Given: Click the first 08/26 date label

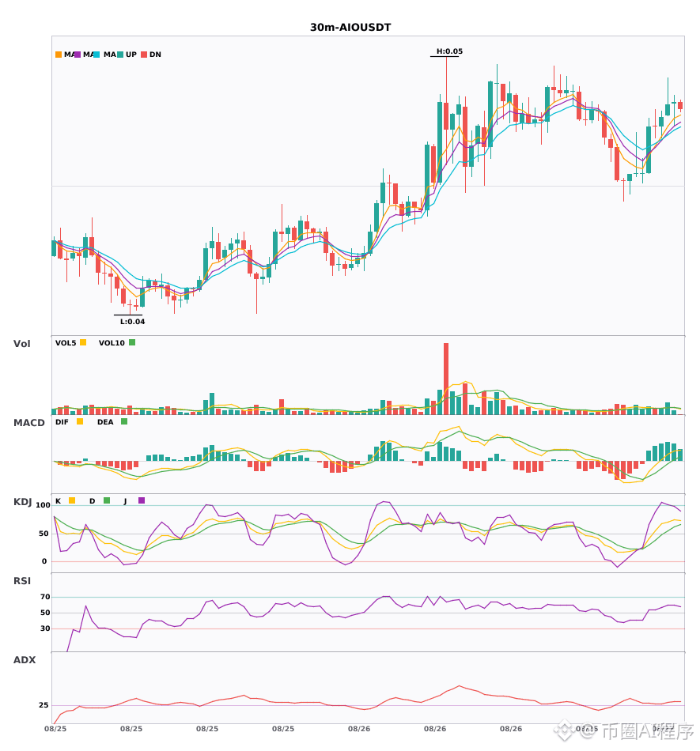Looking at the screenshot, I should click(x=359, y=729).
